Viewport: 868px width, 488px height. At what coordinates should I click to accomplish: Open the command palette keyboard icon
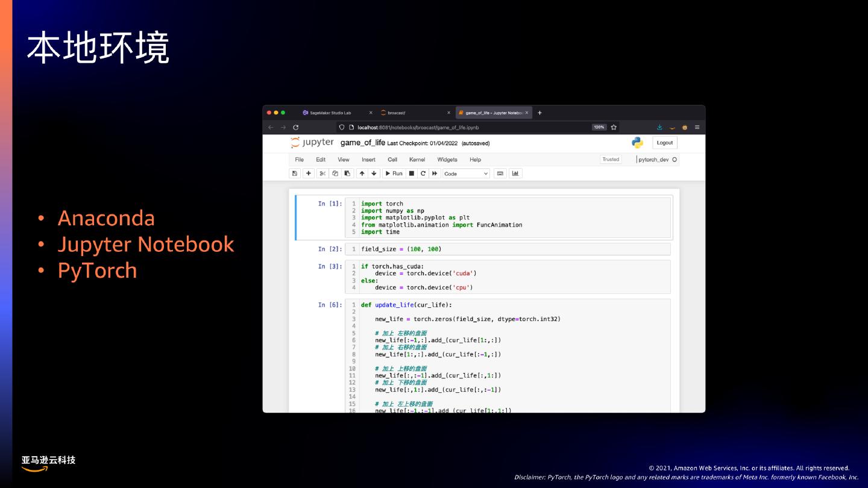(x=500, y=174)
